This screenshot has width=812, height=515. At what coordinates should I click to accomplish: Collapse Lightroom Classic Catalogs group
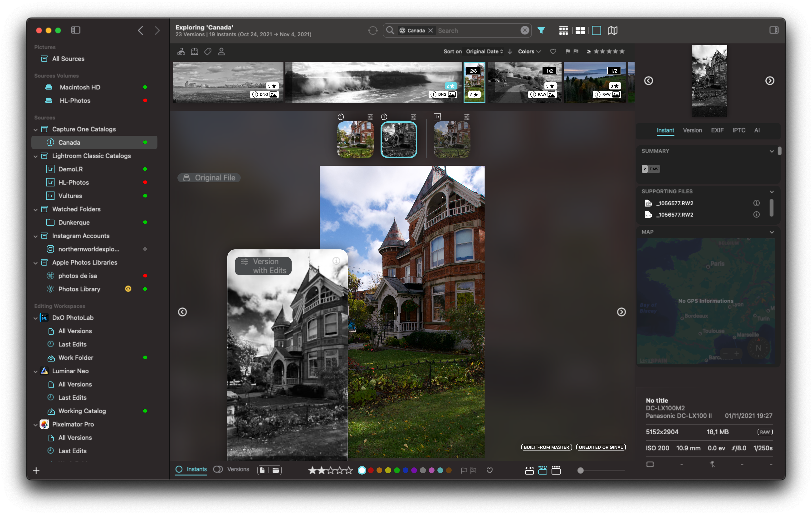click(35, 156)
